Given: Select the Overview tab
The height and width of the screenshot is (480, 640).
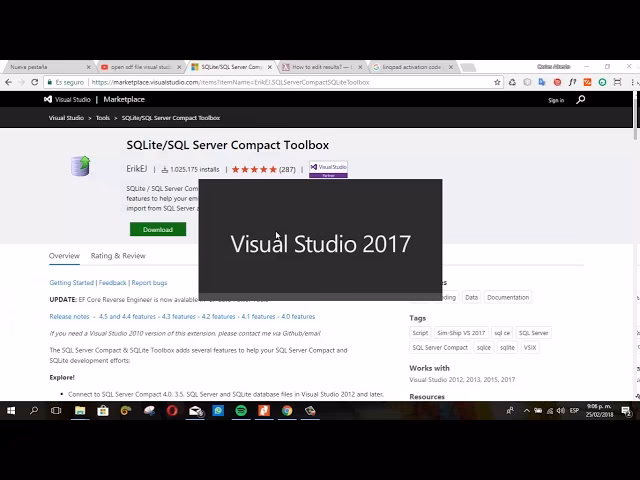Looking at the screenshot, I should 64,256.
